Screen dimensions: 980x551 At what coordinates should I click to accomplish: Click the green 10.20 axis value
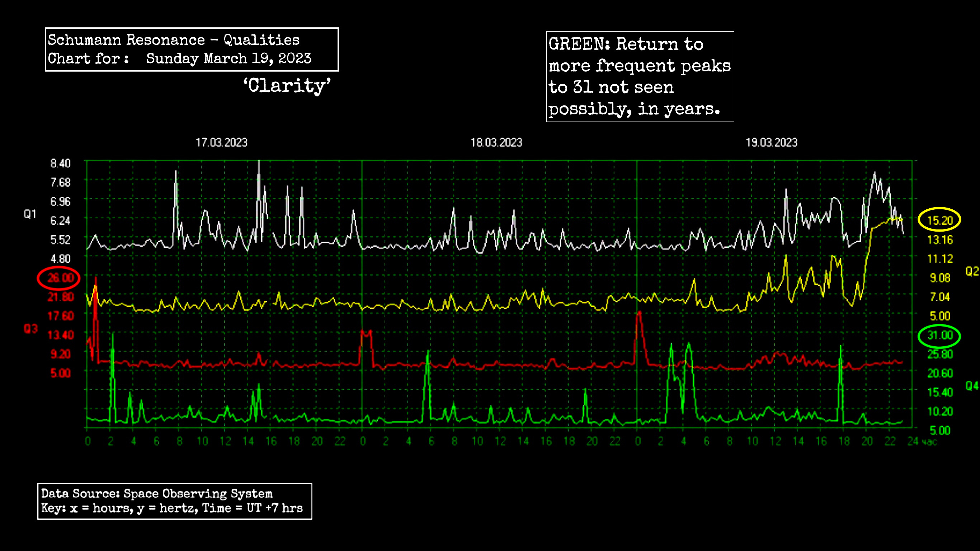point(940,412)
